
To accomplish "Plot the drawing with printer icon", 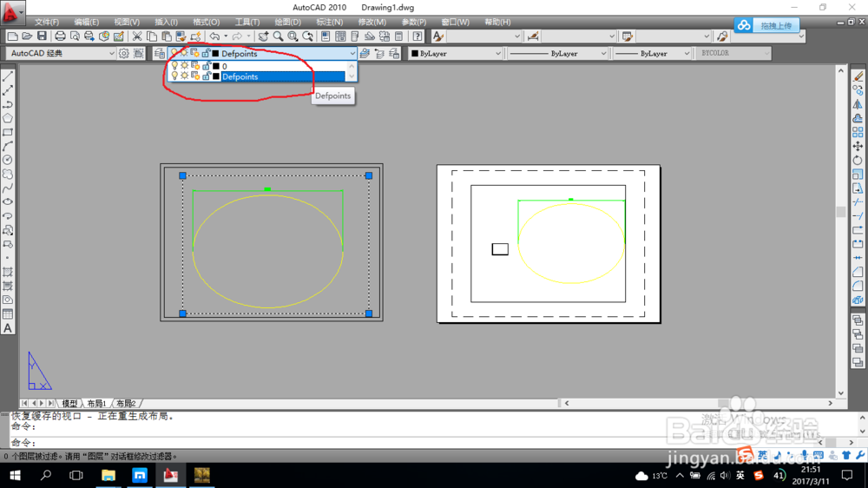I will click(60, 36).
